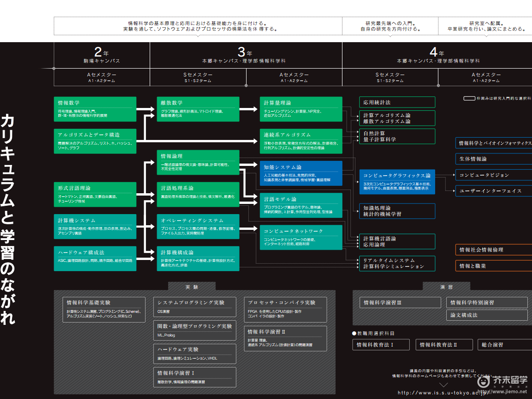Select the 情報数学 course box

point(95,109)
